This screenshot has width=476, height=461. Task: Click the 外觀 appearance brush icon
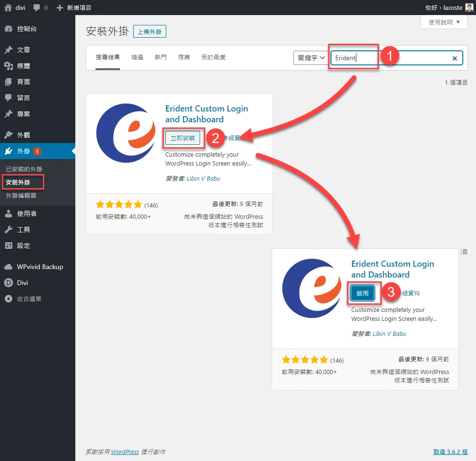(x=8, y=135)
